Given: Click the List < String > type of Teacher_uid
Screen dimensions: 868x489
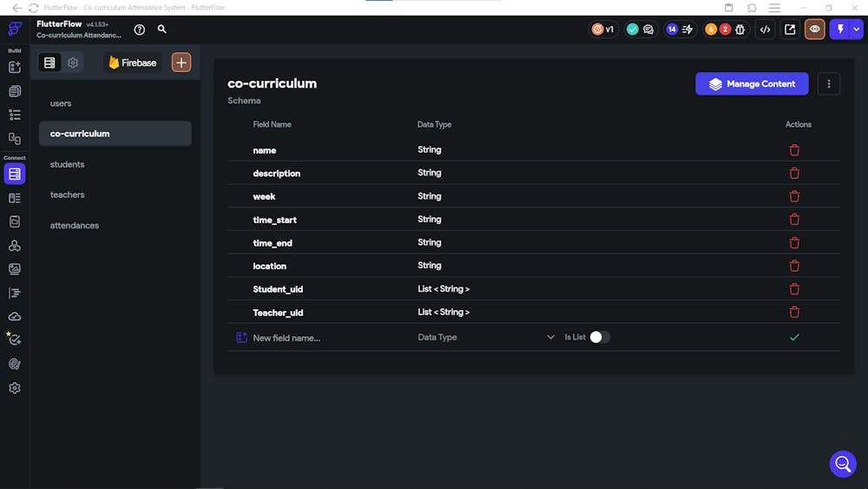Looking at the screenshot, I should pos(444,313).
